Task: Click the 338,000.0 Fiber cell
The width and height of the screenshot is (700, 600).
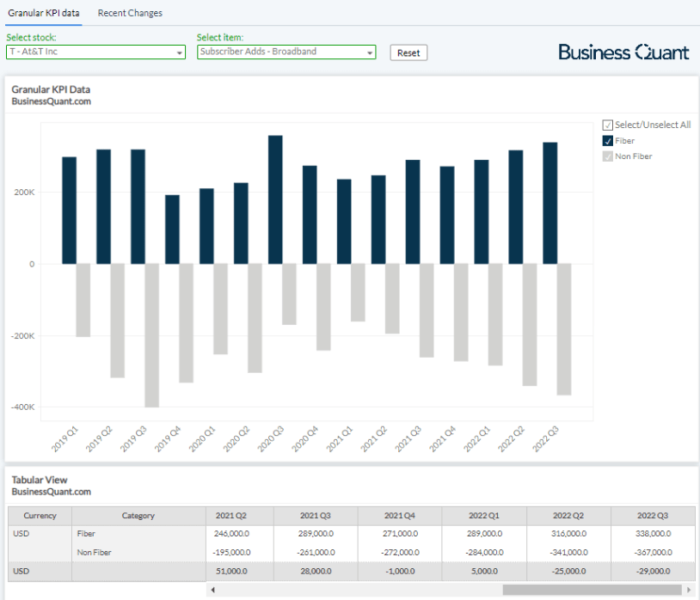Action: pos(653,534)
